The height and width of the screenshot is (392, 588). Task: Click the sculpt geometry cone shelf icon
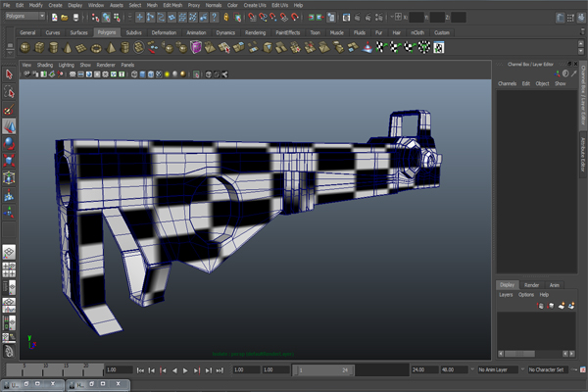coord(367,48)
